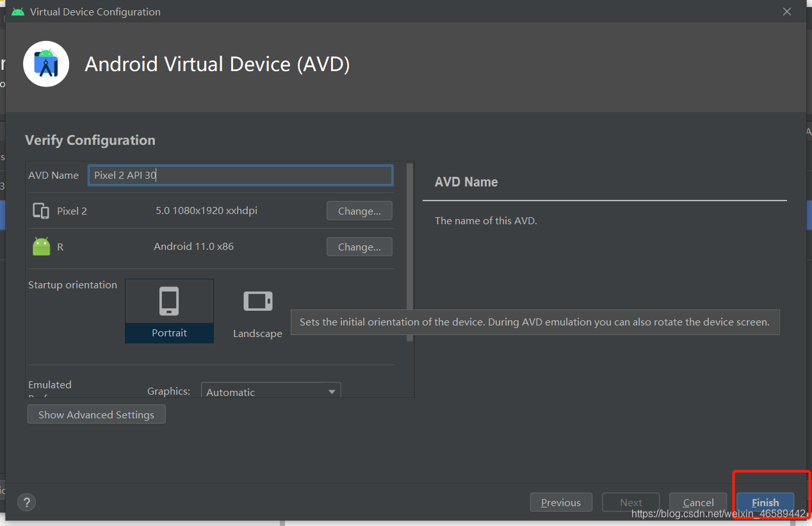812x526 pixels.
Task: Open Show Advanced Settings
Action: tap(96, 415)
